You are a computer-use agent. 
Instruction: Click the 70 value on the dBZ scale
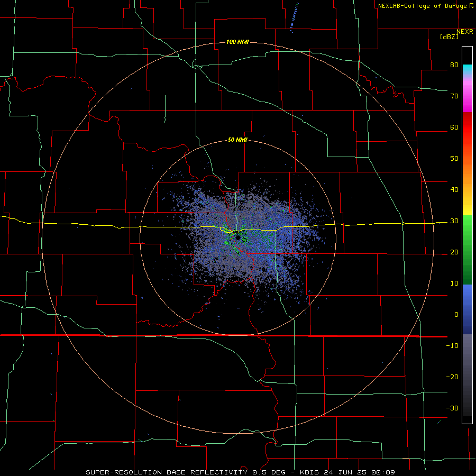[454, 96]
